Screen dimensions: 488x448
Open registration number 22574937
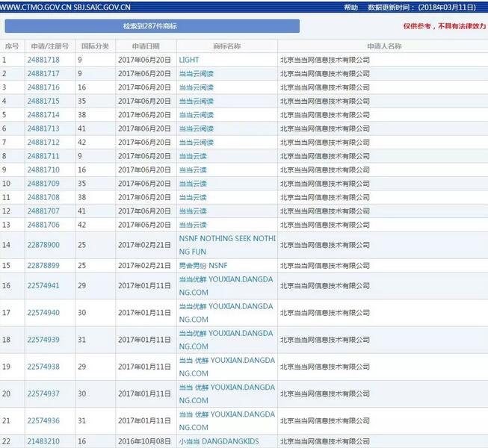tap(43, 393)
